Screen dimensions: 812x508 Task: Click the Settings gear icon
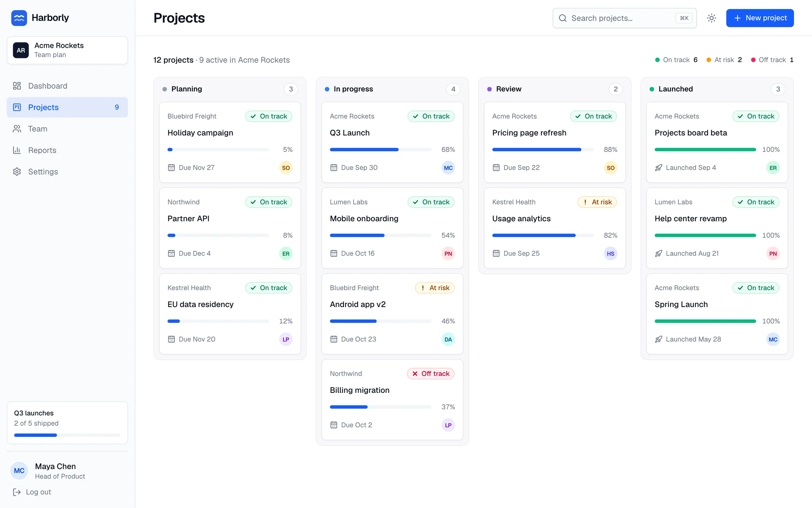[x=17, y=172]
